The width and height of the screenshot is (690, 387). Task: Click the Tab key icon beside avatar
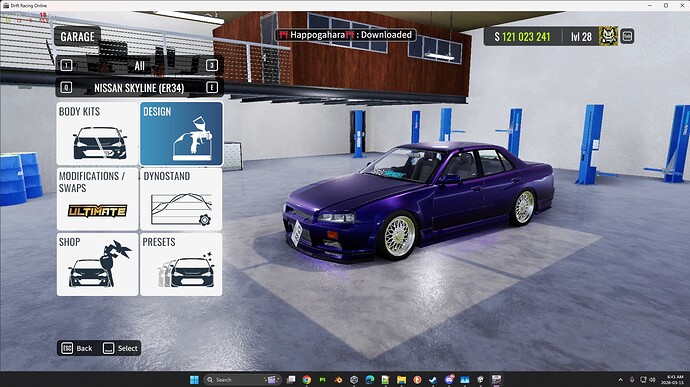click(627, 36)
